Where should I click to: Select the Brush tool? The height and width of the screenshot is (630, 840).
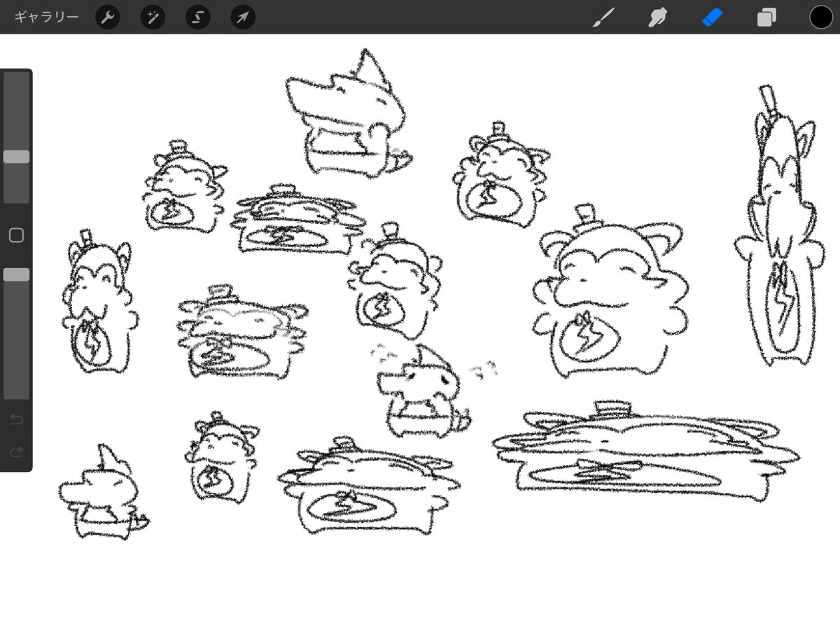603,17
